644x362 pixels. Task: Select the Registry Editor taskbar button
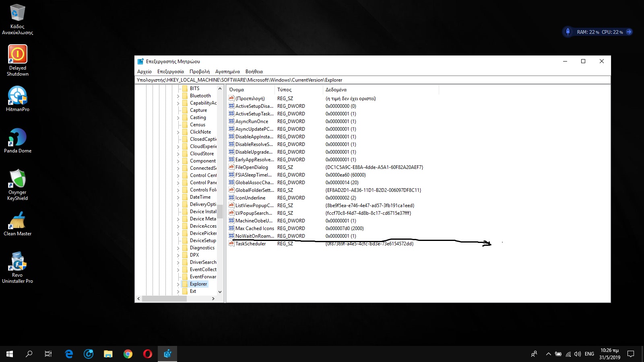coord(167,354)
